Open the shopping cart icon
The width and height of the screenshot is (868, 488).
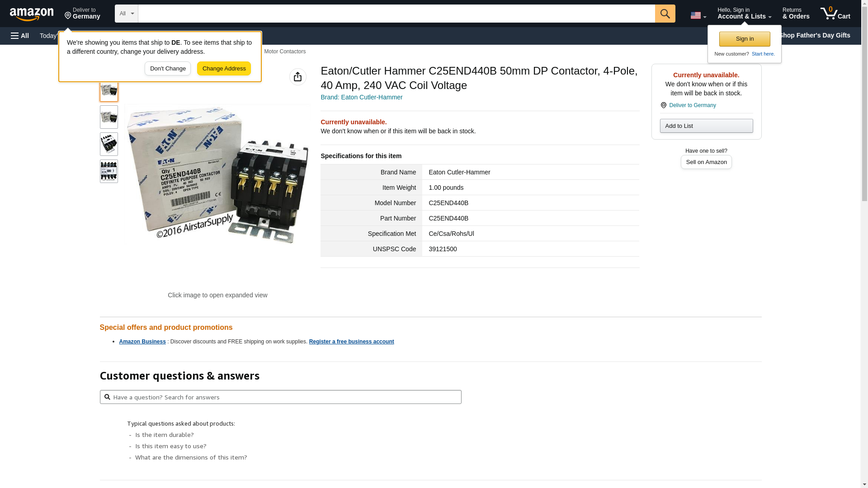[835, 14]
